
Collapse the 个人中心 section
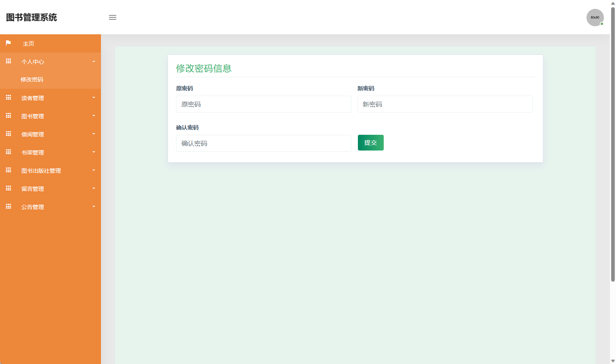pos(94,61)
